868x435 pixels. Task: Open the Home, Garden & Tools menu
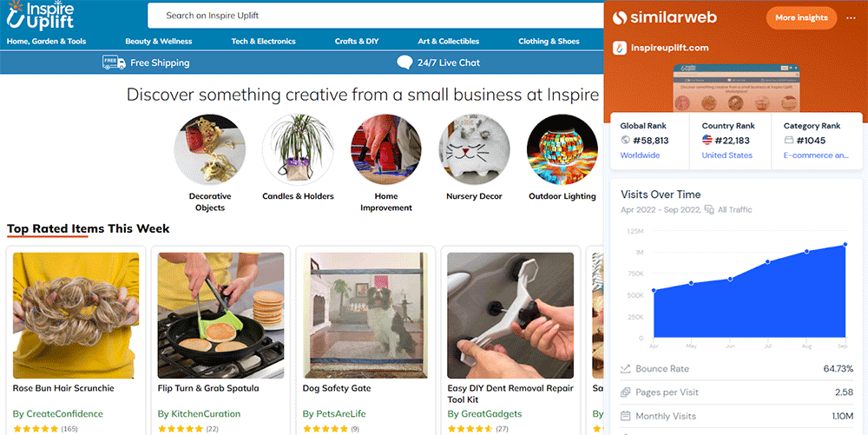coord(47,41)
